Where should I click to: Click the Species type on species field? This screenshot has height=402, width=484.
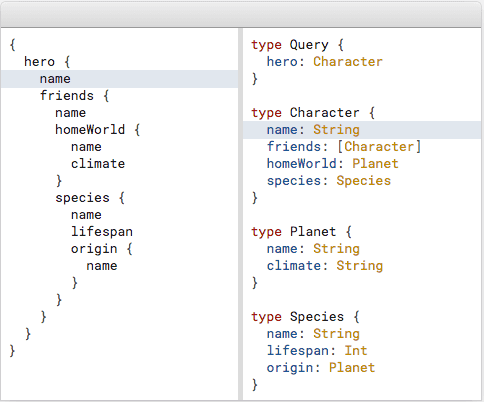coord(363,181)
